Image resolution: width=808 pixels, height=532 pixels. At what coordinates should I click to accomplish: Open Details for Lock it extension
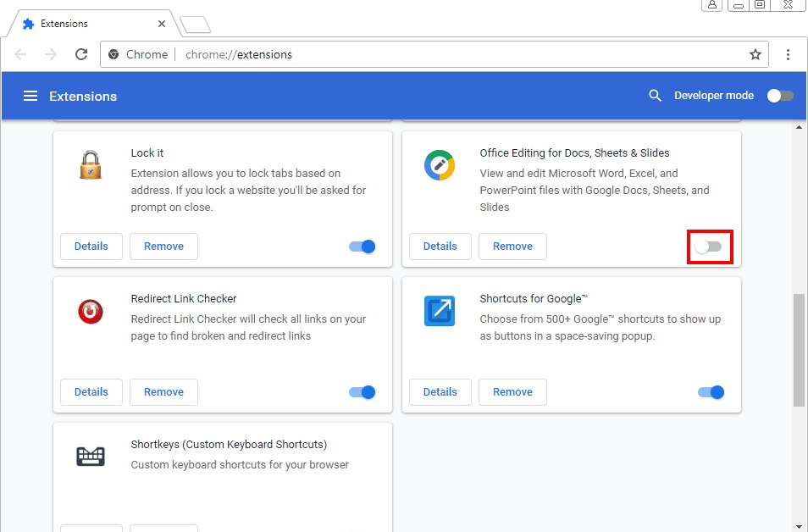91,247
